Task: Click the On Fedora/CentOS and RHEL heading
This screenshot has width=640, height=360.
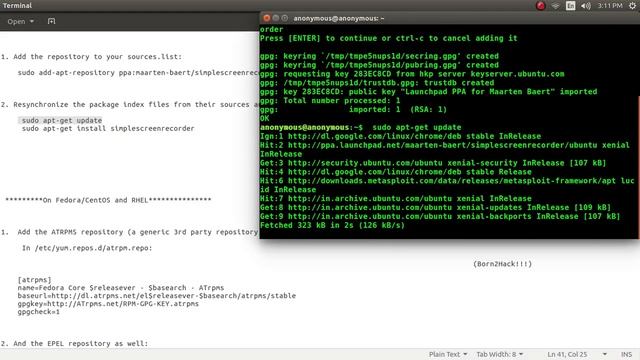Action: [108, 200]
